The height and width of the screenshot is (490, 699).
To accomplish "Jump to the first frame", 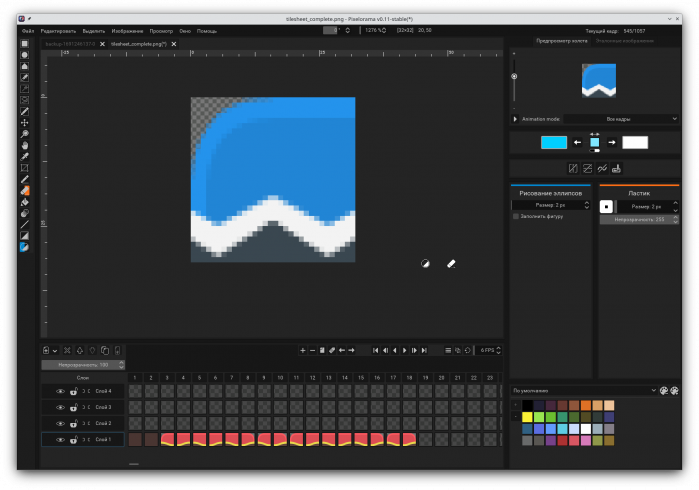I will [375, 350].
